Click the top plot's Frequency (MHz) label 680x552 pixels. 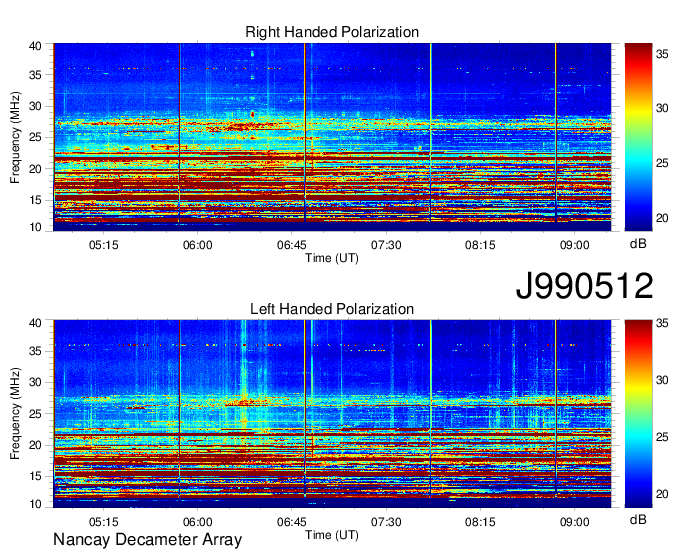15,137
